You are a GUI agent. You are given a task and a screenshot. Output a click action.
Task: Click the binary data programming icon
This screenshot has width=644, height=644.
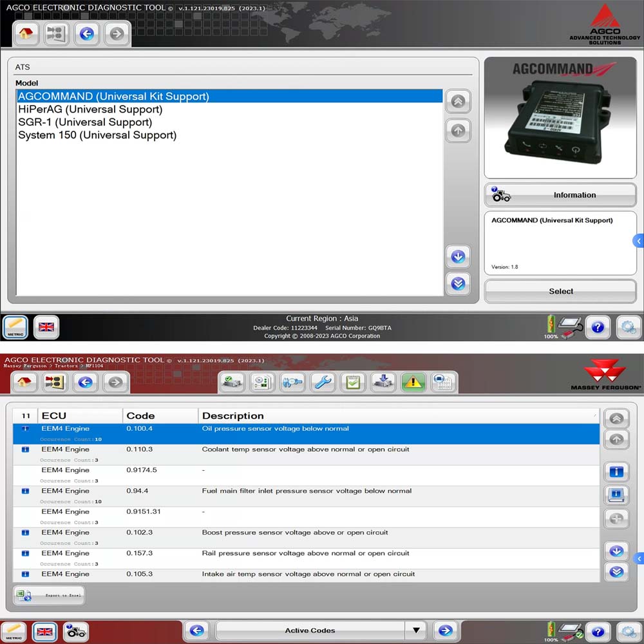[442, 382]
